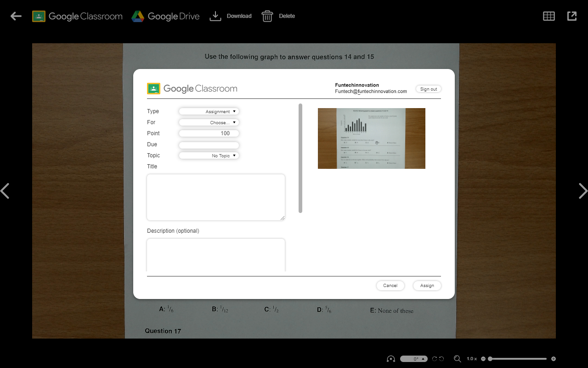Viewport: 588px width, 368px height.
Task: Download the current image
Action: pyautogui.click(x=231, y=16)
